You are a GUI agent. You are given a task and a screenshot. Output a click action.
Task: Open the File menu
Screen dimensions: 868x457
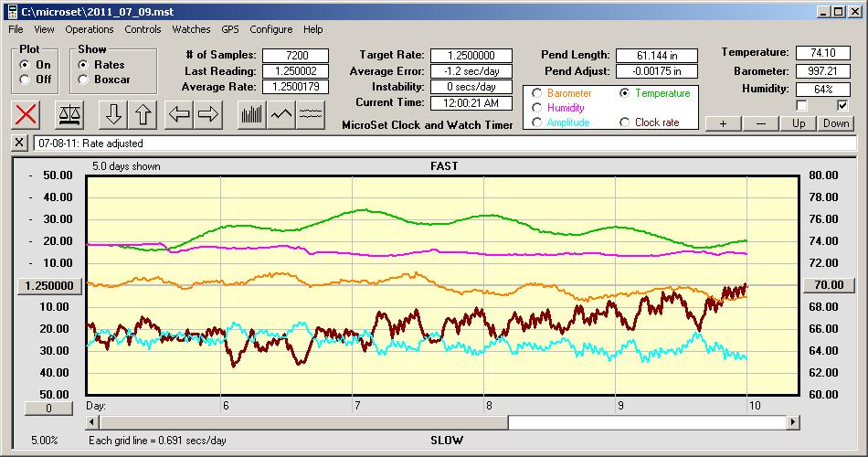pyautogui.click(x=16, y=29)
